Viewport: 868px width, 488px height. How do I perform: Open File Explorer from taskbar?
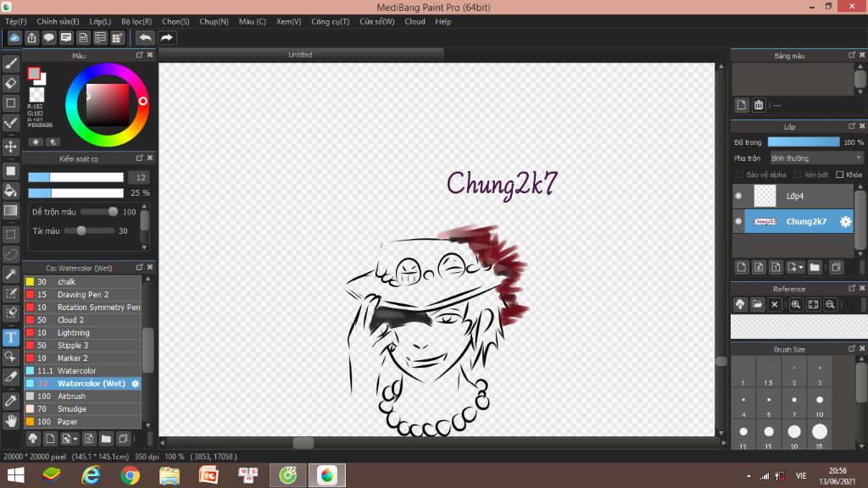click(170, 475)
